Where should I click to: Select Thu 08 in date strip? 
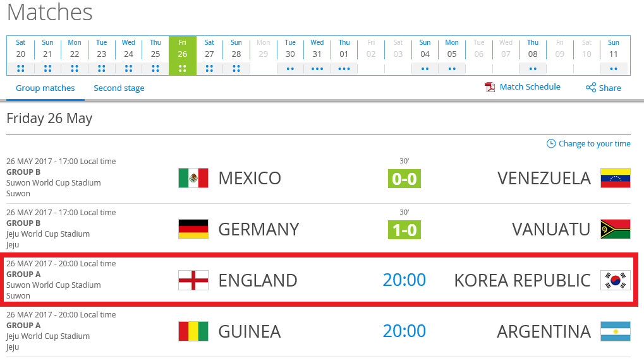533,56
